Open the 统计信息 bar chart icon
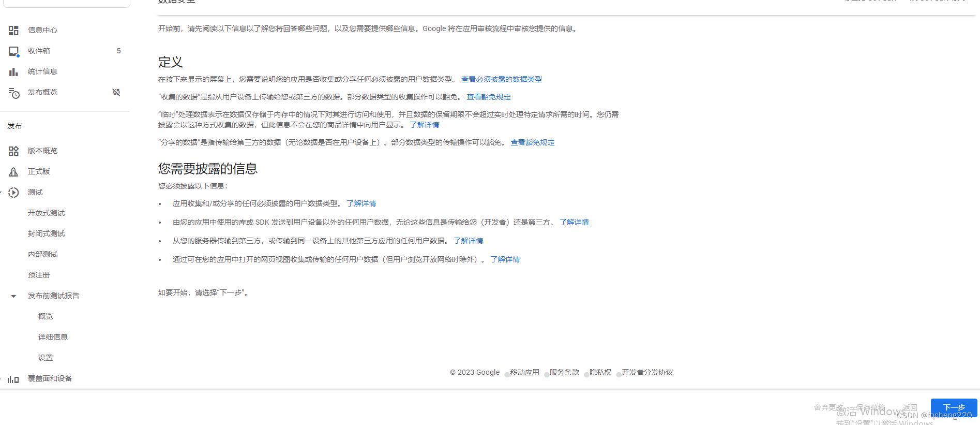 (x=13, y=71)
